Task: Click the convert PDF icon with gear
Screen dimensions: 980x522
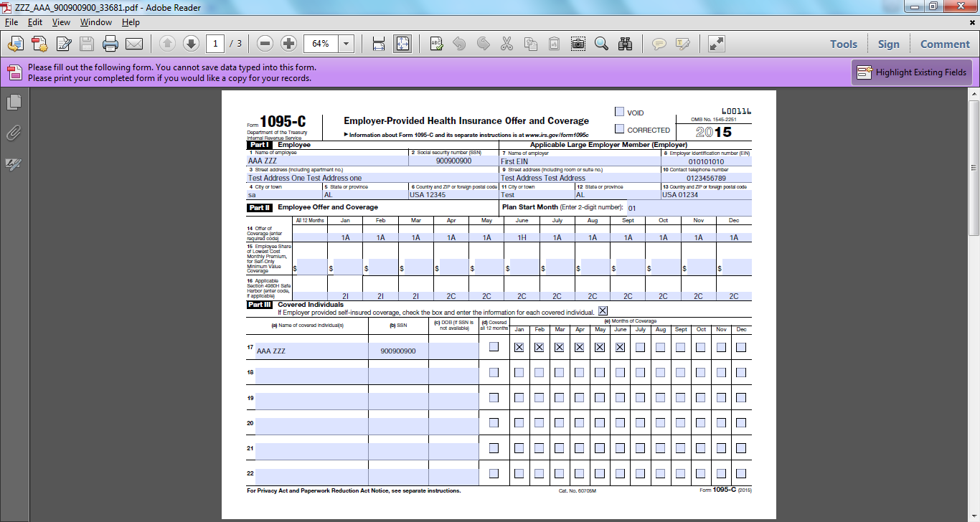Action: [39, 44]
